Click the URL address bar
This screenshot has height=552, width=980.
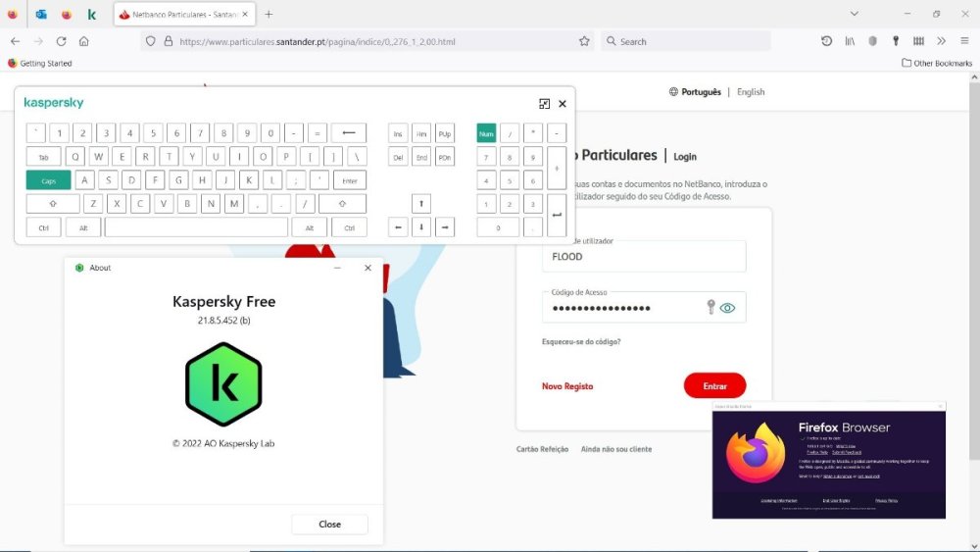pyautogui.click(x=366, y=41)
